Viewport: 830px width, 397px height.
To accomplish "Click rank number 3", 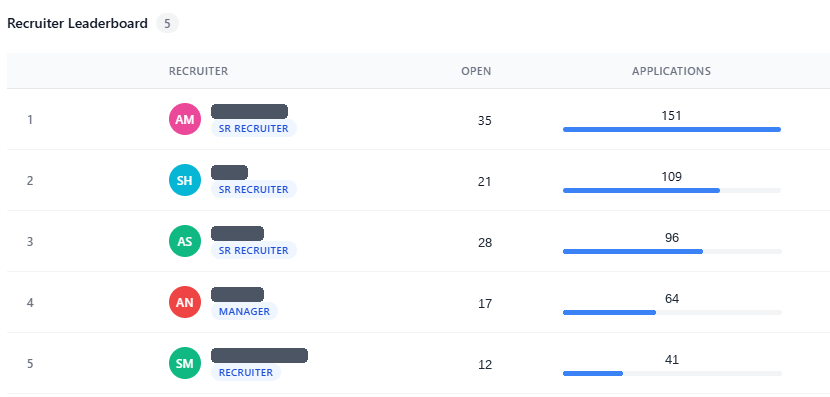I will click(x=30, y=242).
